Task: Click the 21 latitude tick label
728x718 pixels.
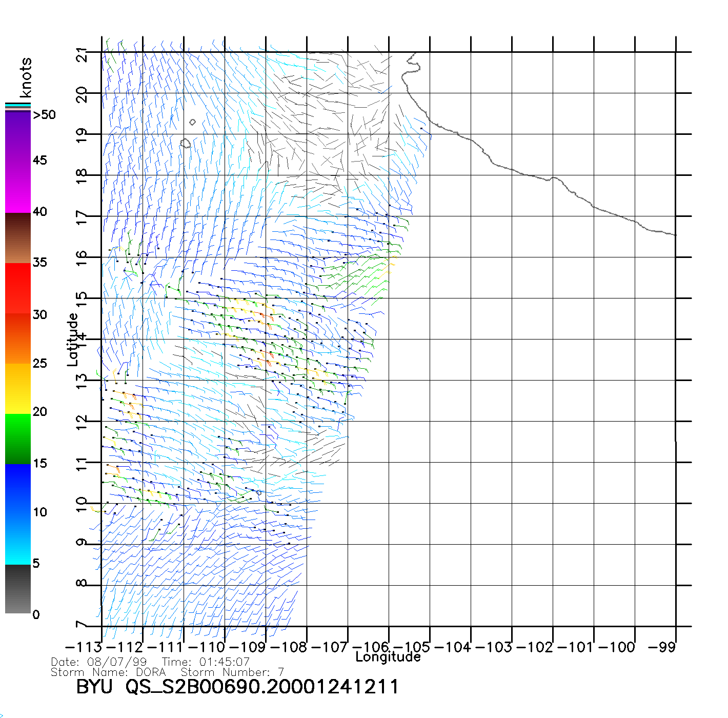Action: coord(82,54)
